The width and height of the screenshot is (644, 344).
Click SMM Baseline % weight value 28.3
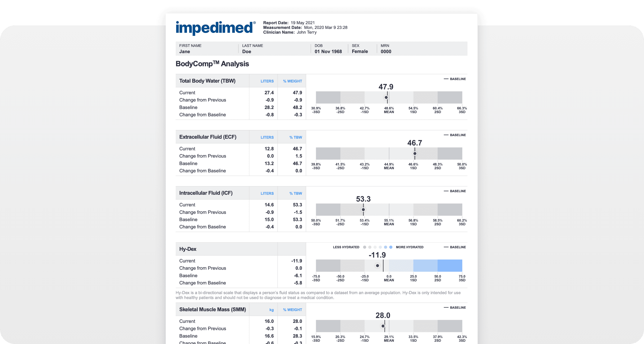pos(297,336)
